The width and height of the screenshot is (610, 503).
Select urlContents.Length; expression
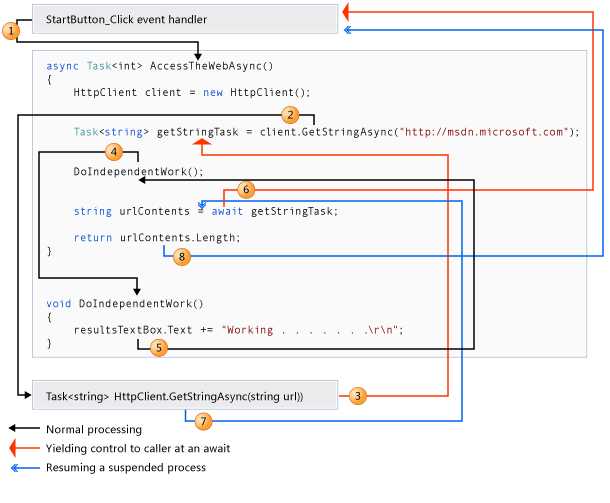tap(180, 238)
